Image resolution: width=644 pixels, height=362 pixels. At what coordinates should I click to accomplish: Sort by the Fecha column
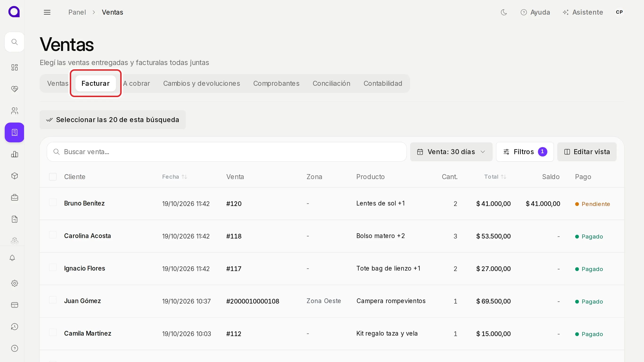click(x=174, y=177)
